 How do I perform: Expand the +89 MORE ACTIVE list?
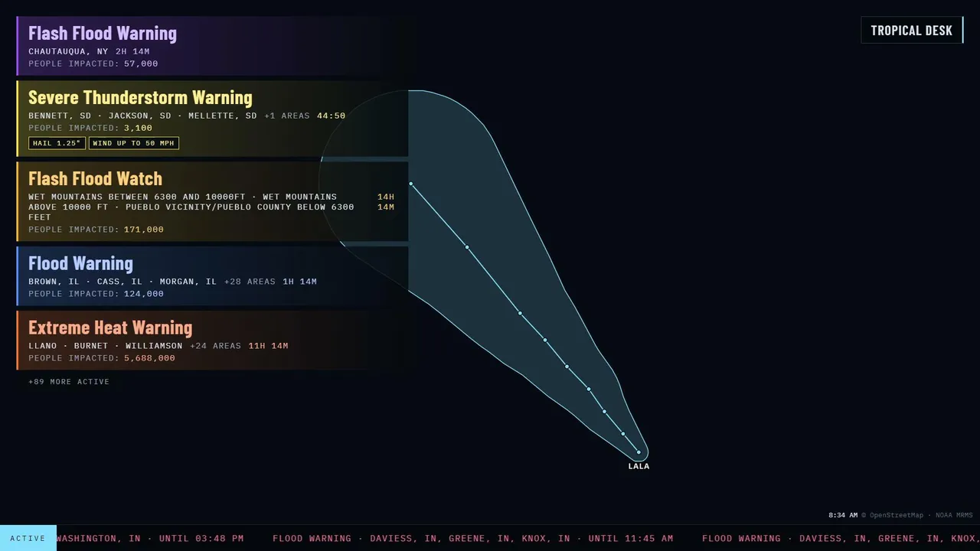pyautogui.click(x=69, y=382)
